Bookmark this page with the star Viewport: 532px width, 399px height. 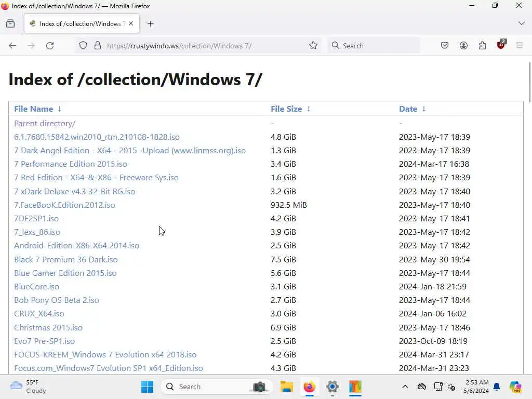pos(313,46)
